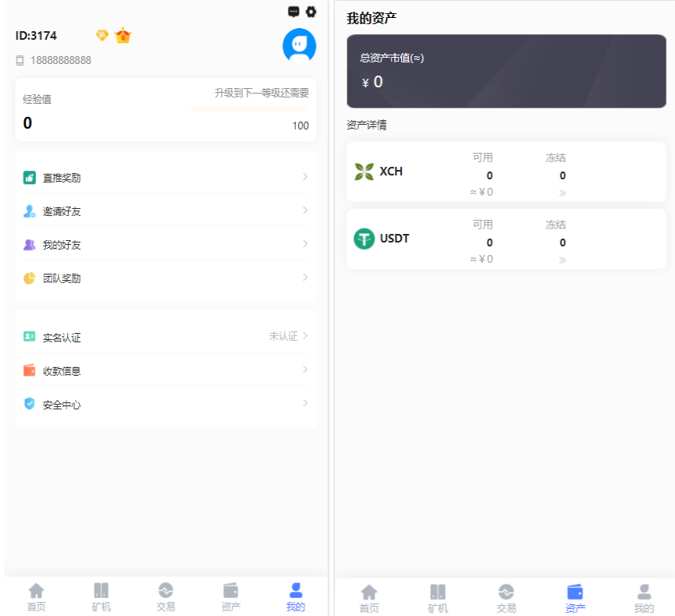
Task: Switch to the 我的 tab
Action: (x=294, y=595)
